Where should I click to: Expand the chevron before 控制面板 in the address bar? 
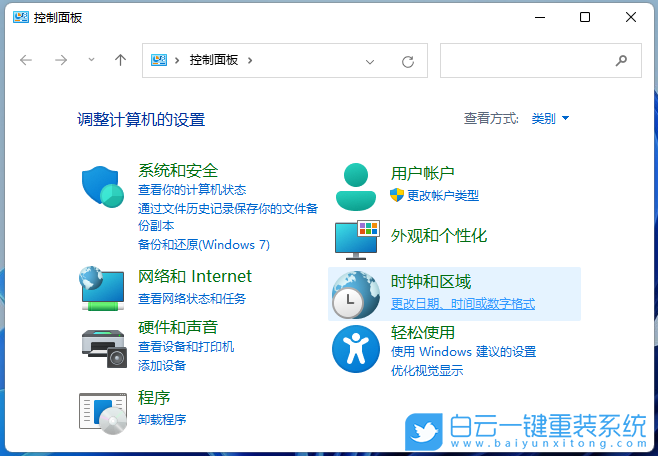pyautogui.click(x=177, y=60)
